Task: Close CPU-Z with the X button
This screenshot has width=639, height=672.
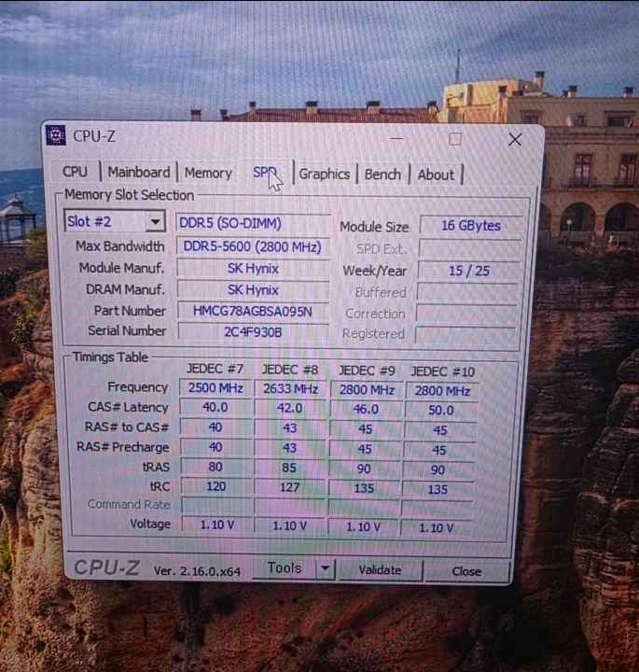Action: 515,139
